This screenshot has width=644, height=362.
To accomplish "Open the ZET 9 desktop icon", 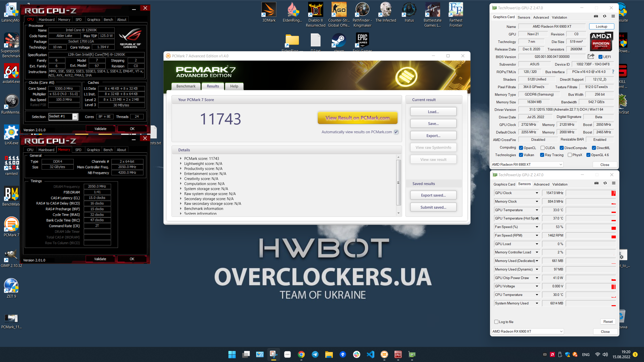I will pos(11,288).
